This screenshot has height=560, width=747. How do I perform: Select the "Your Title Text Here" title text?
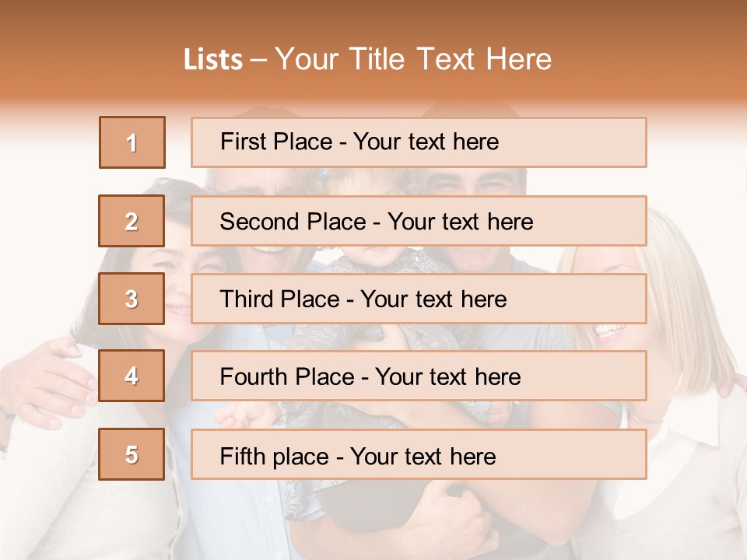coord(413,59)
